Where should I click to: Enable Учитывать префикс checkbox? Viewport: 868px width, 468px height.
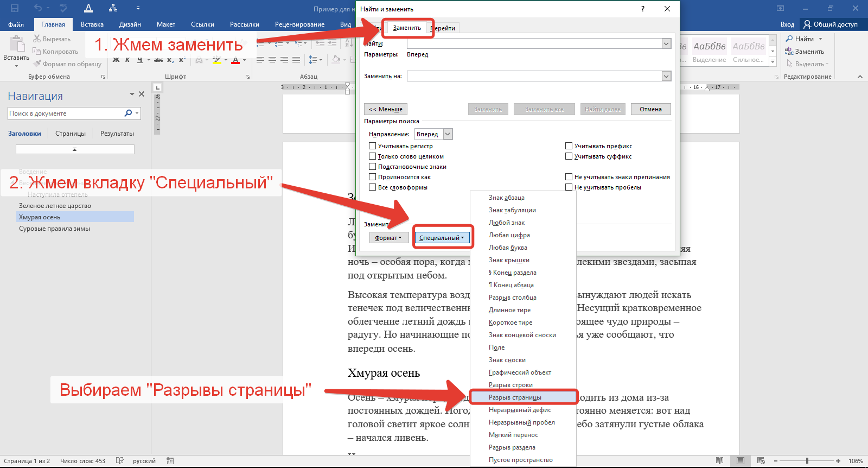pyautogui.click(x=569, y=146)
